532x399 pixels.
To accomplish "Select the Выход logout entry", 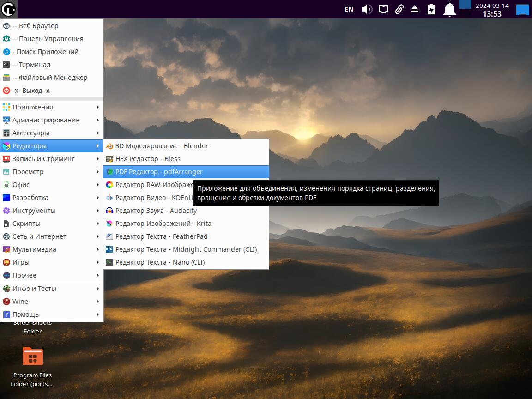I will (x=32, y=91).
